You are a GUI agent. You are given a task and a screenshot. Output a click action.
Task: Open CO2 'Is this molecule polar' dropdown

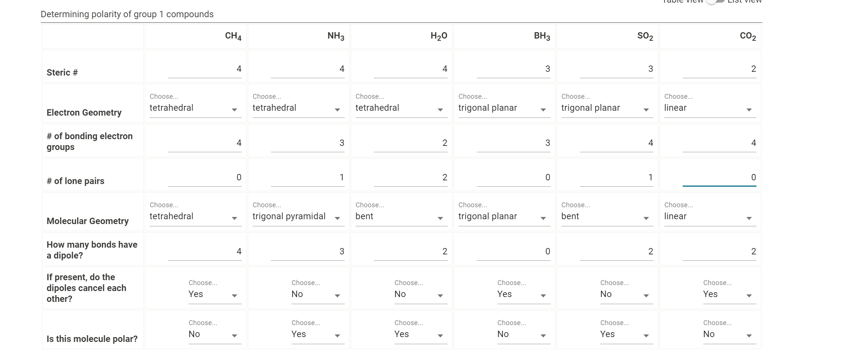pos(730,334)
